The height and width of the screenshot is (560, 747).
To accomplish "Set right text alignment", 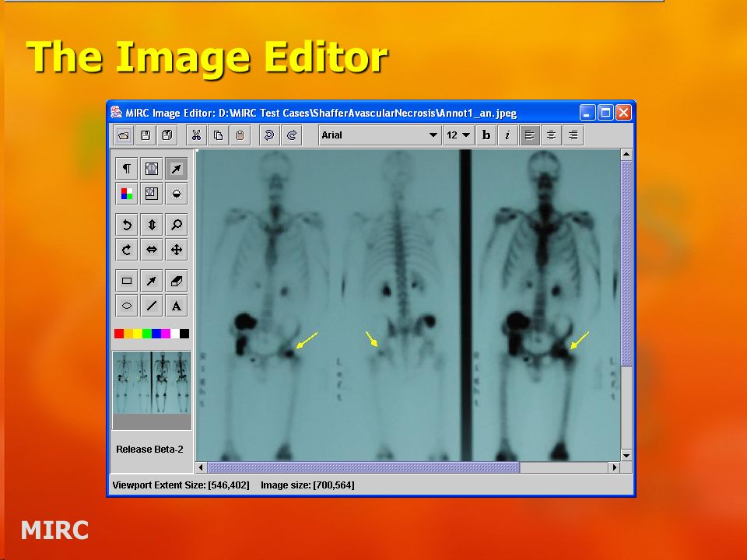I will coord(573,135).
